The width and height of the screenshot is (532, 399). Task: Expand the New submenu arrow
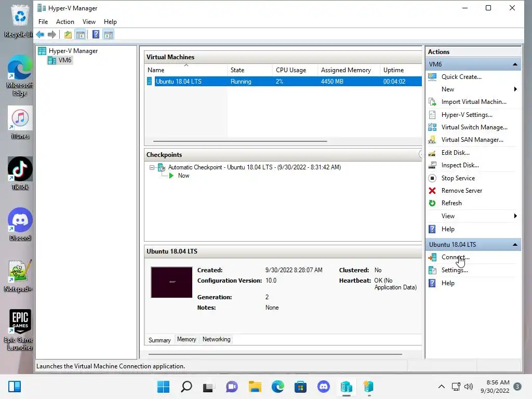pos(515,89)
